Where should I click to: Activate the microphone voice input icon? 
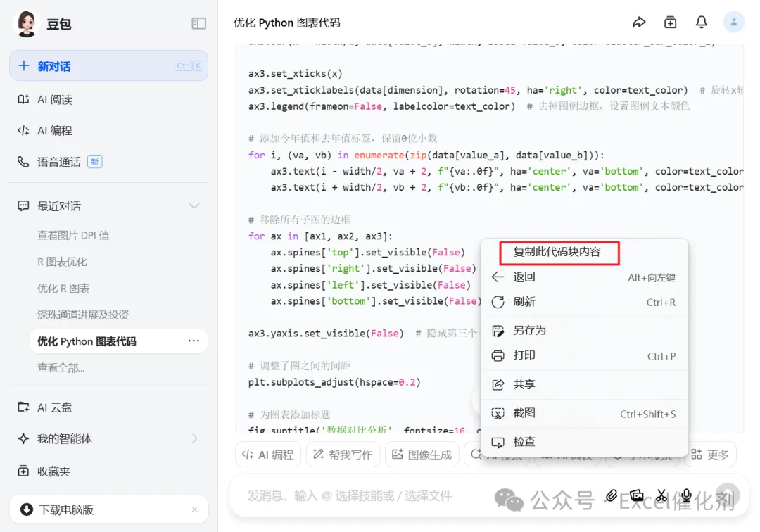click(686, 495)
